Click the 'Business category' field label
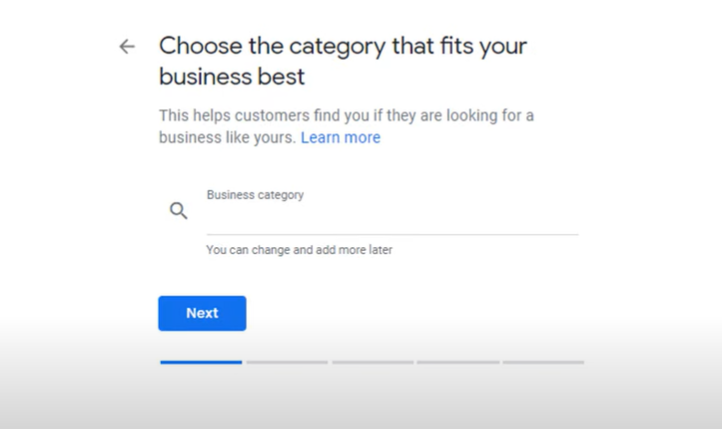The width and height of the screenshot is (722, 429). click(x=255, y=195)
